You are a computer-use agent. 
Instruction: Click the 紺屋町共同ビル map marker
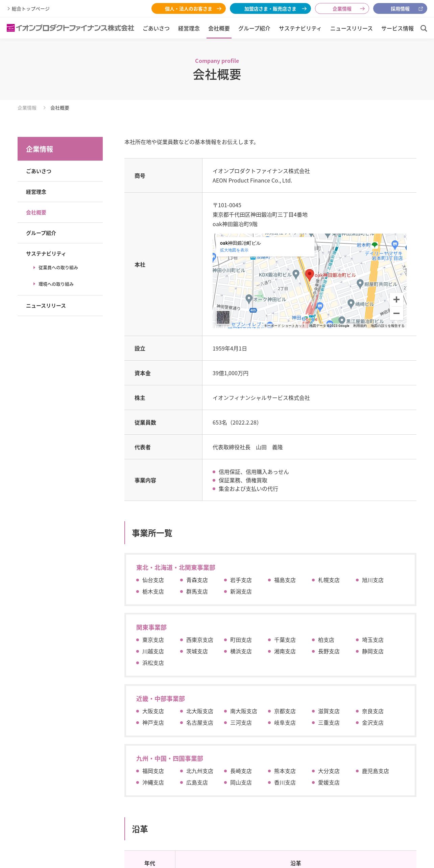pyautogui.click(x=360, y=284)
